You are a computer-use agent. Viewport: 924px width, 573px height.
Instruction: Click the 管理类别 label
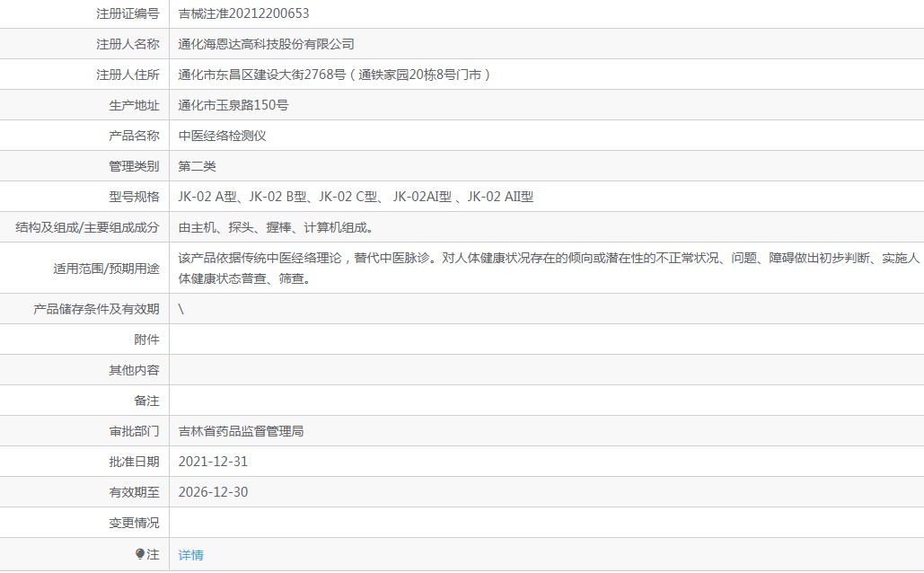coord(135,167)
